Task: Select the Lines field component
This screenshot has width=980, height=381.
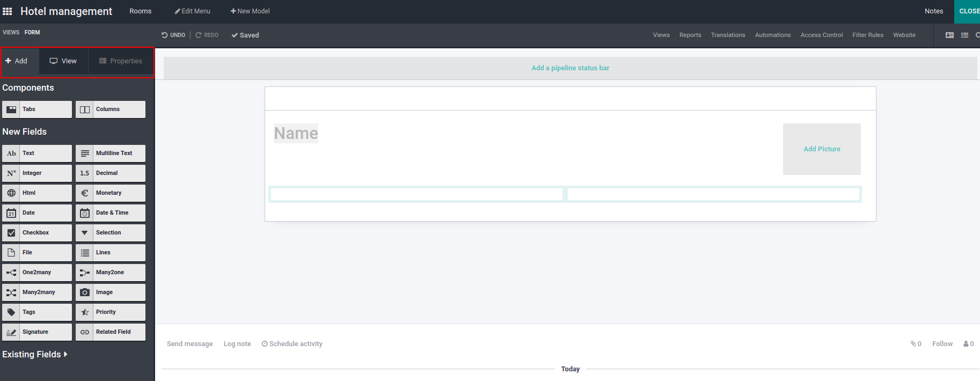Action: coord(111,253)
